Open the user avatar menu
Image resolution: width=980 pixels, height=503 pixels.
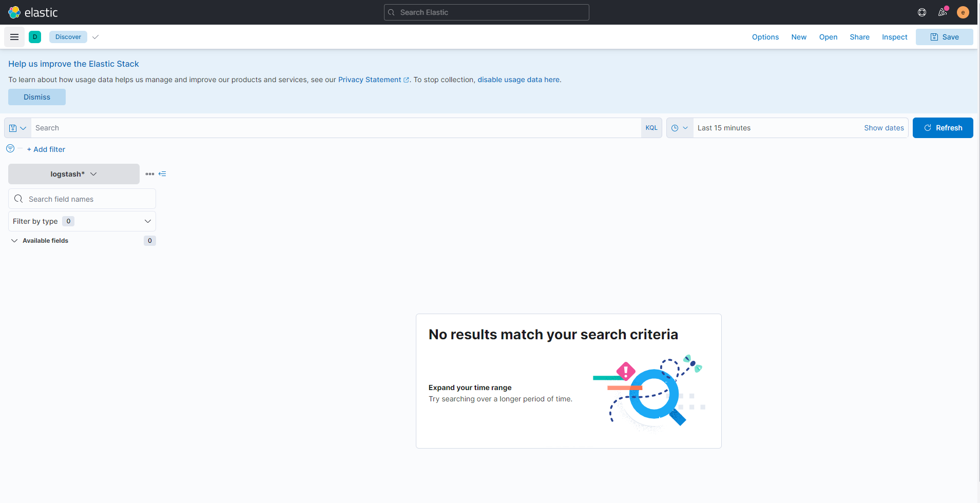(963, 12)
